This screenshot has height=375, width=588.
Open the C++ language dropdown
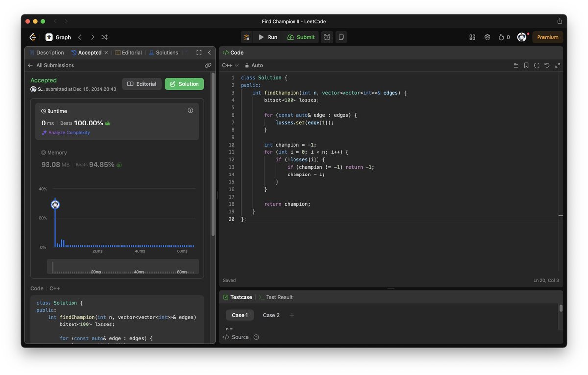click(x=230, y=65)
